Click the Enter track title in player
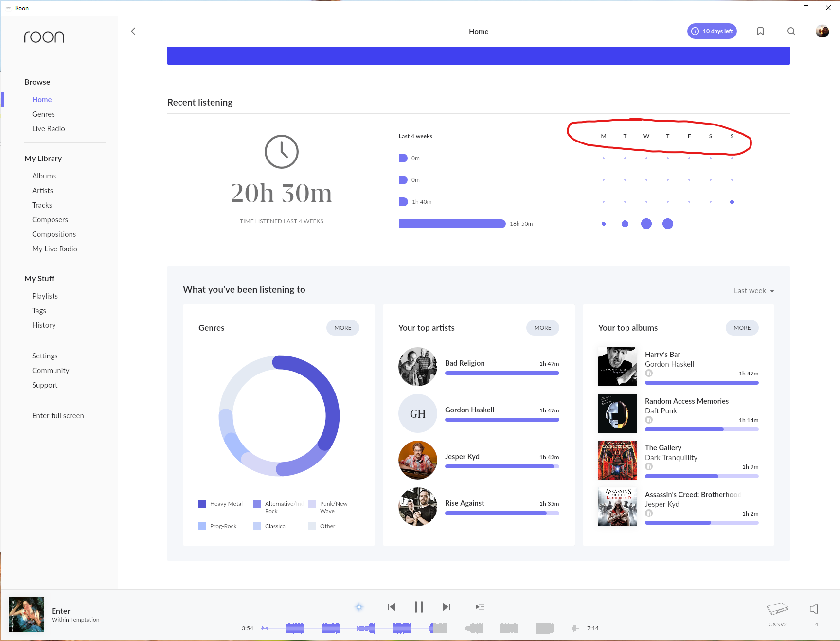The height and width of the screenshot is (641, 840). (61, 611)
